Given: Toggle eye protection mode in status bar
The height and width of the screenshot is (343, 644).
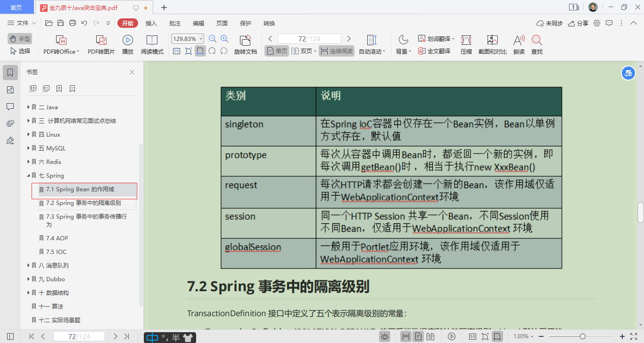Looking at the screenshot, I should pos(385,336).
